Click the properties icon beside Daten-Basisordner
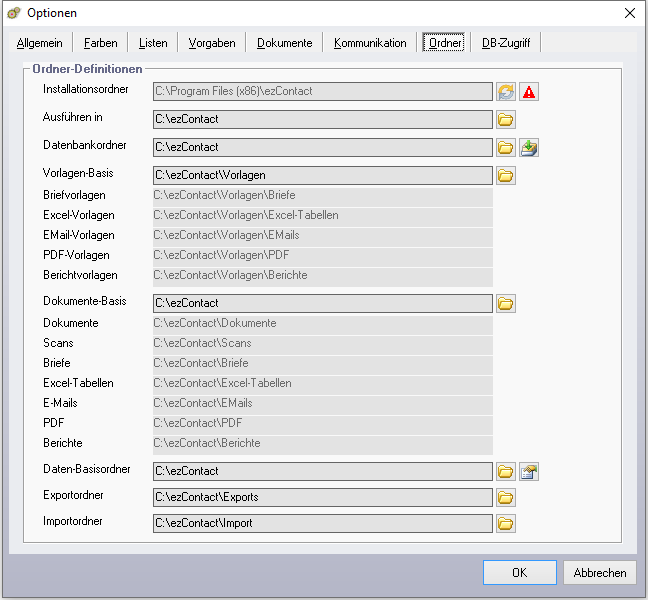Screen dimensions: 648x600 pos(529,471)
